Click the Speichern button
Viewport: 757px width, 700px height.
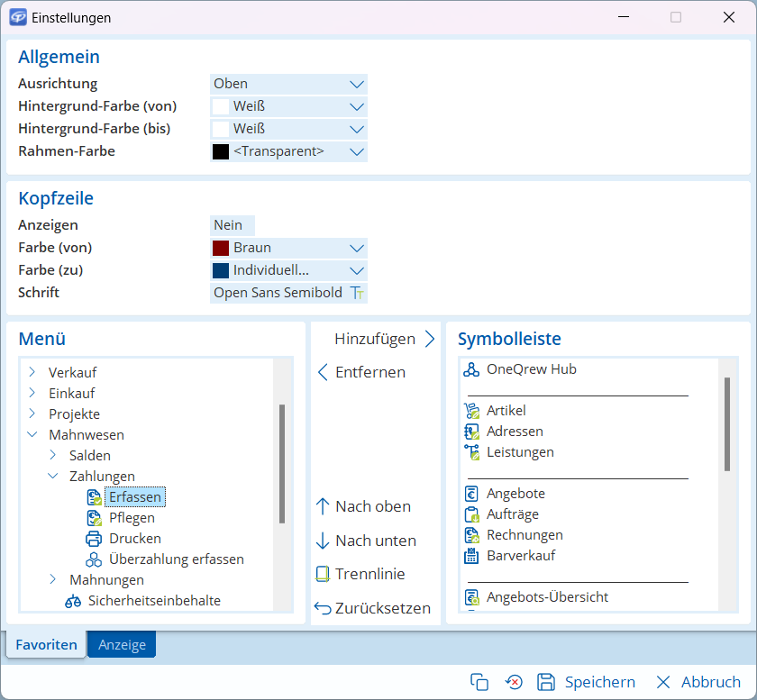pos(587,682)
